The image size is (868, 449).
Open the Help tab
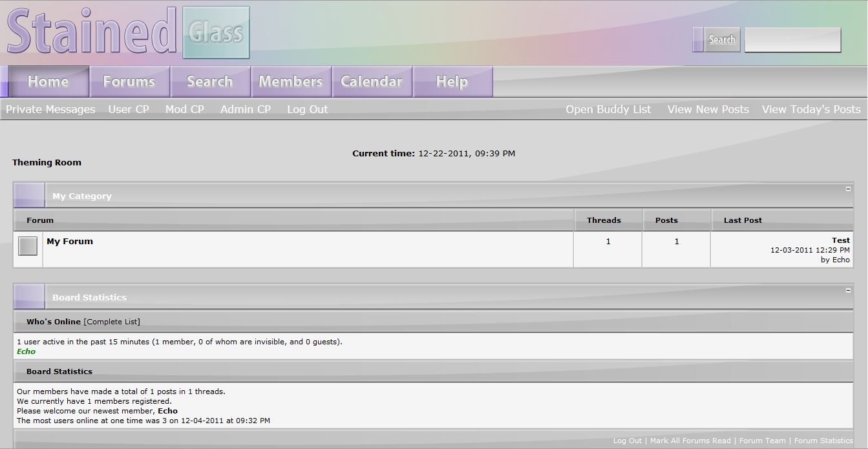coord(452,82)
